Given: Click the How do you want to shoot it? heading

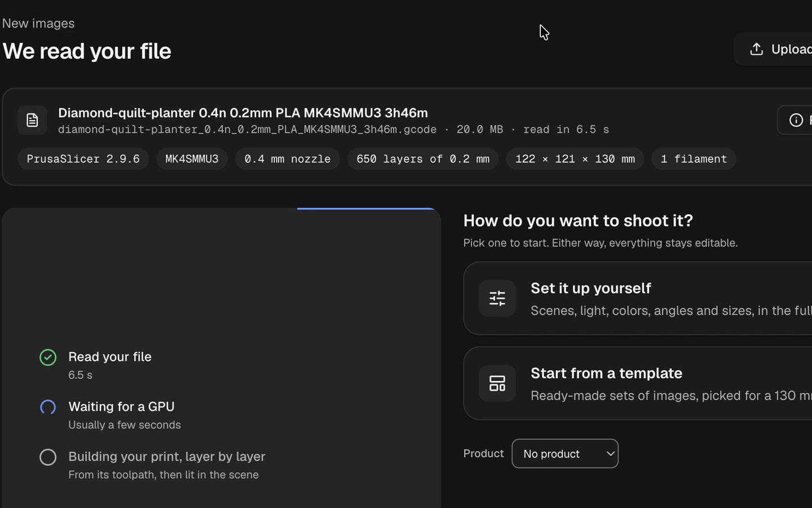Looking at the screenshot, I should [x=578, y=221].
